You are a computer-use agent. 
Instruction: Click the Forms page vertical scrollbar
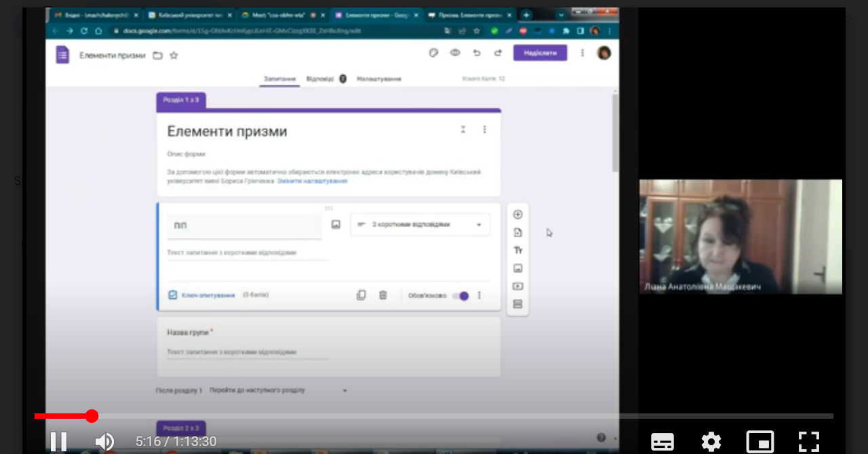[x=615, y=132]
